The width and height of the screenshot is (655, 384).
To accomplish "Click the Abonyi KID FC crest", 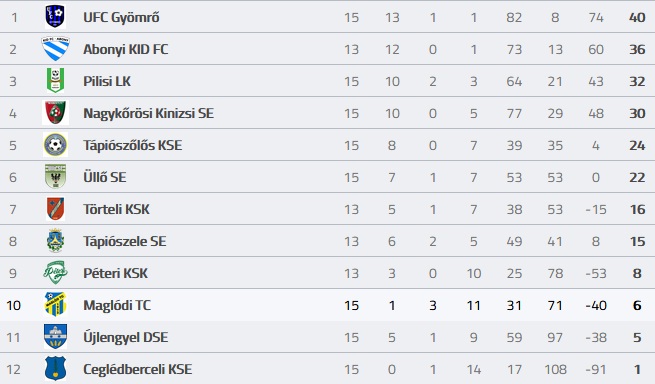I will tap(55, 49).
